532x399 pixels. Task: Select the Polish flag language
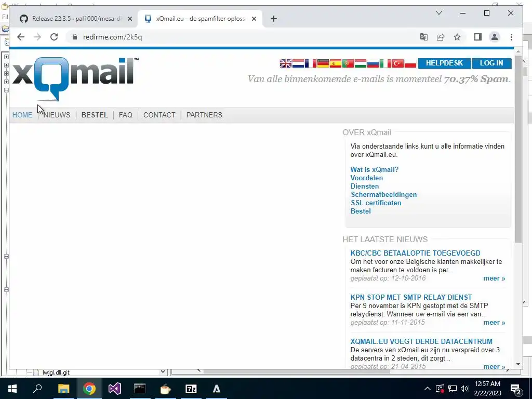coord(410,63)
